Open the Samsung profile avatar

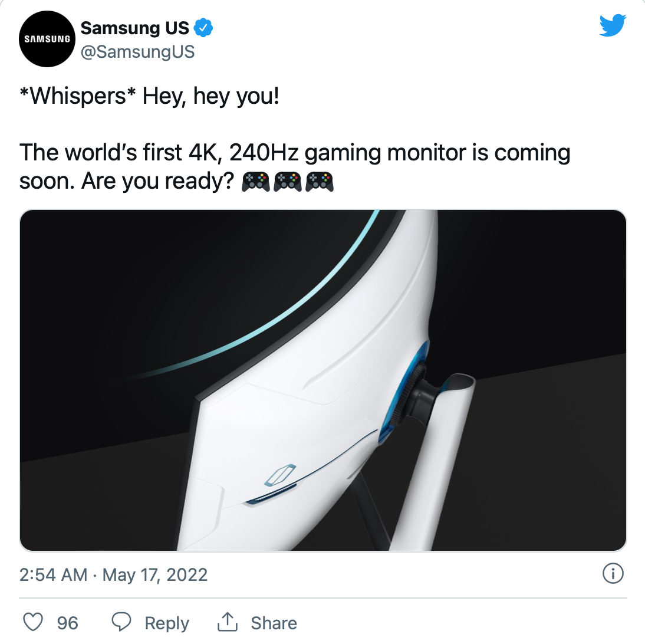pos(47,39)
